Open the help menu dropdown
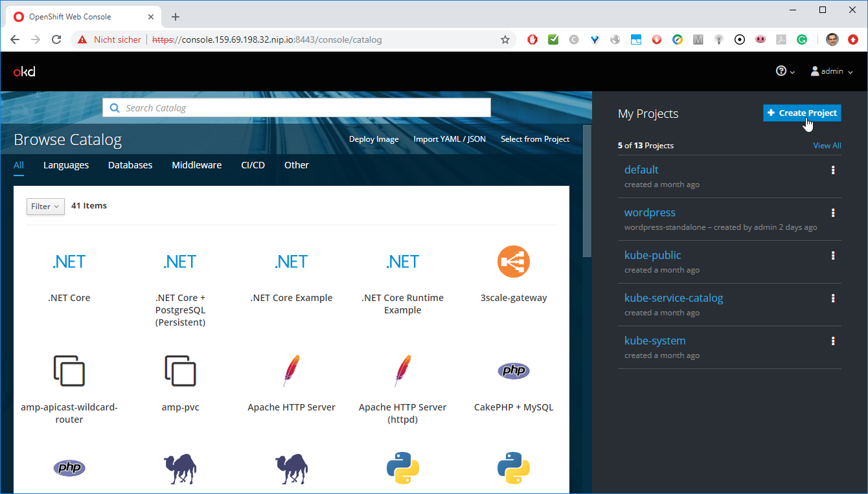 click(x=785, y=71)
